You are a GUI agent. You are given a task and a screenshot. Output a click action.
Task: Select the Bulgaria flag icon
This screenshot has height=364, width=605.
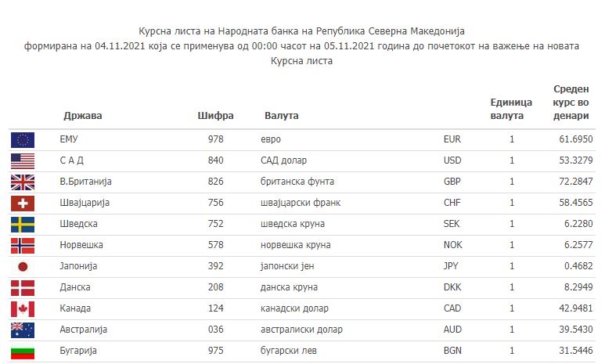23,351
